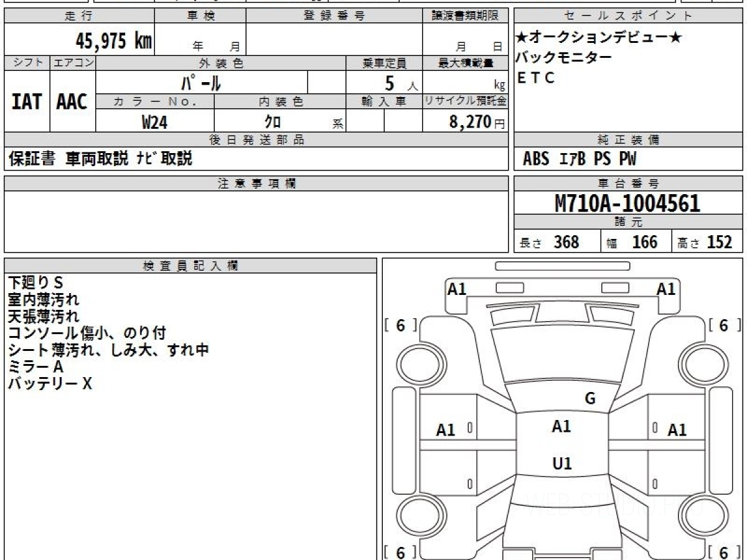Viewport: 747px width, 560px height.
Task: Select the inspector note バッテリーX
Action: point(50,384)
